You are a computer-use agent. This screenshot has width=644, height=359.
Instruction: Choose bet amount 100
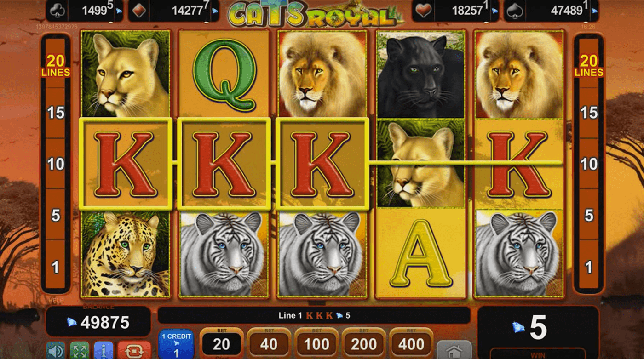[x=316, y=343]
